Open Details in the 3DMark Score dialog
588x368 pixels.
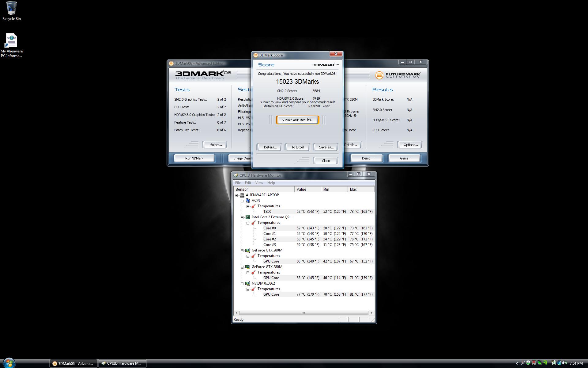click(x=270, y=147)
